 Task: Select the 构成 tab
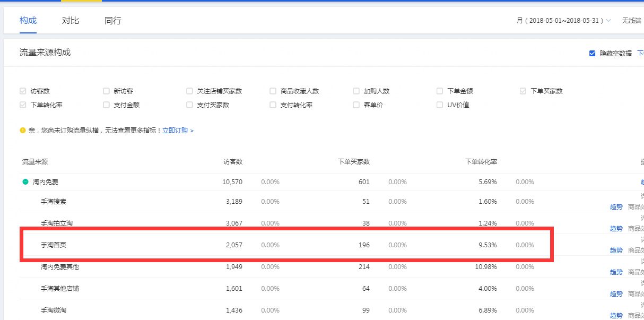click(28, 21)
